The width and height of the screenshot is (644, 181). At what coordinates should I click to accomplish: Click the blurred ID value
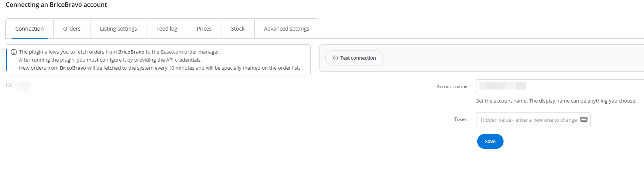(22, 86)
